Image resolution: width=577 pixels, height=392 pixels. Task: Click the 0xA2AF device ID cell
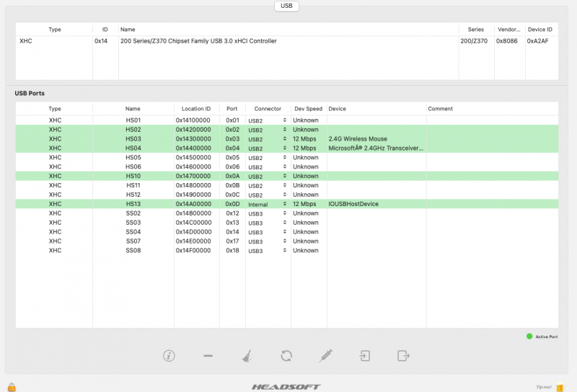[537, 41]
